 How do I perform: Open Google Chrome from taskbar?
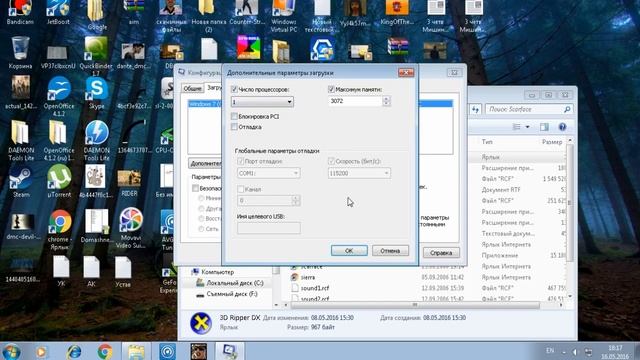click(105, 351)
